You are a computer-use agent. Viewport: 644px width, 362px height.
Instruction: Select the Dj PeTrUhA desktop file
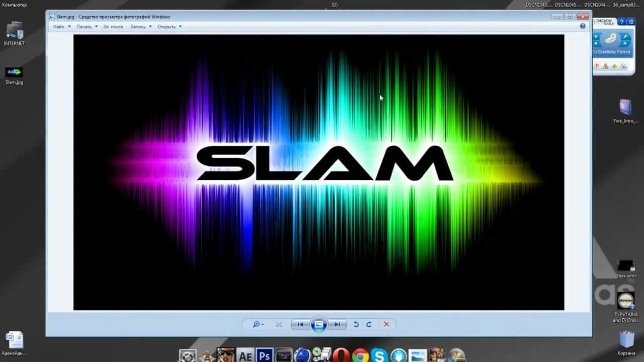point(626,308)
